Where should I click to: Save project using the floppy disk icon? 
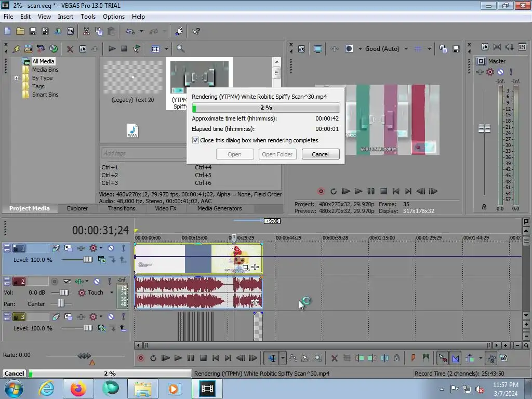[x=33, y=31]
